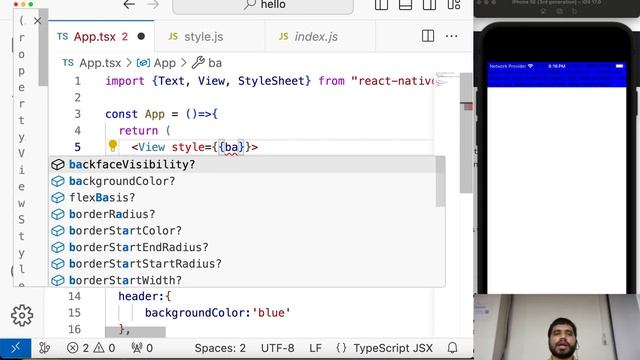Click line 15 backgroundColor:'blue' text
This screenshot has height=360, width=640.
click(218, 313)
